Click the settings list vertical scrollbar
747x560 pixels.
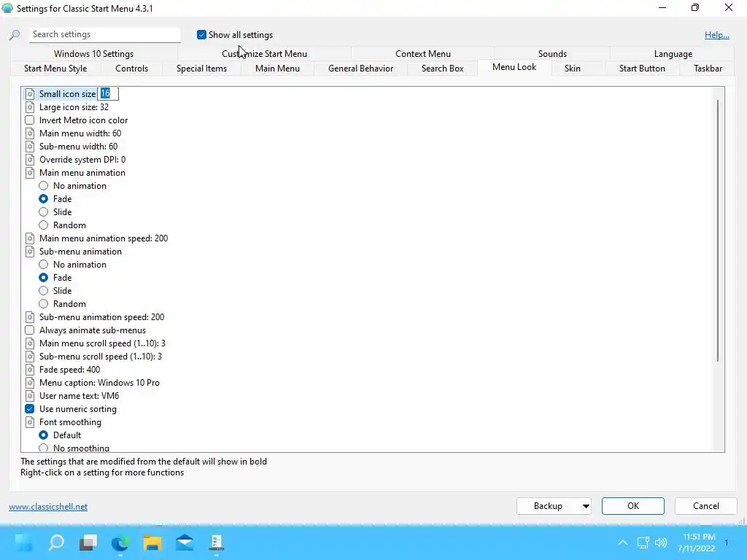(x=718, y=230)
